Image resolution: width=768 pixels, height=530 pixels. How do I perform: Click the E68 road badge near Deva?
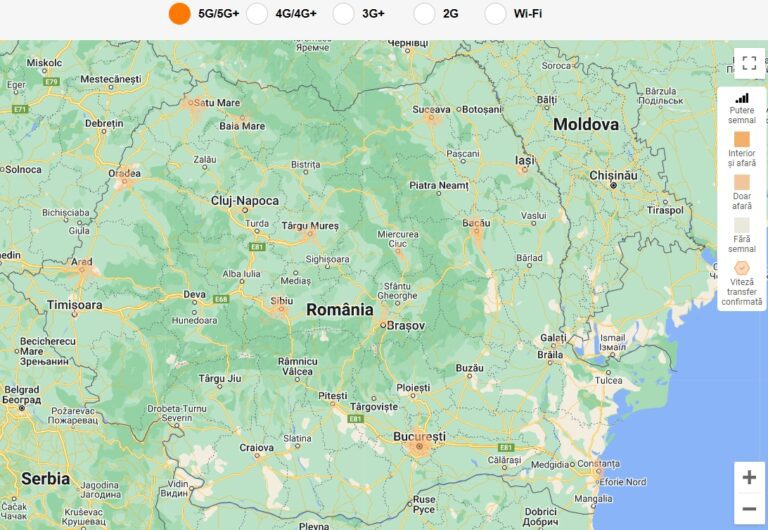[x=221, y=298]
